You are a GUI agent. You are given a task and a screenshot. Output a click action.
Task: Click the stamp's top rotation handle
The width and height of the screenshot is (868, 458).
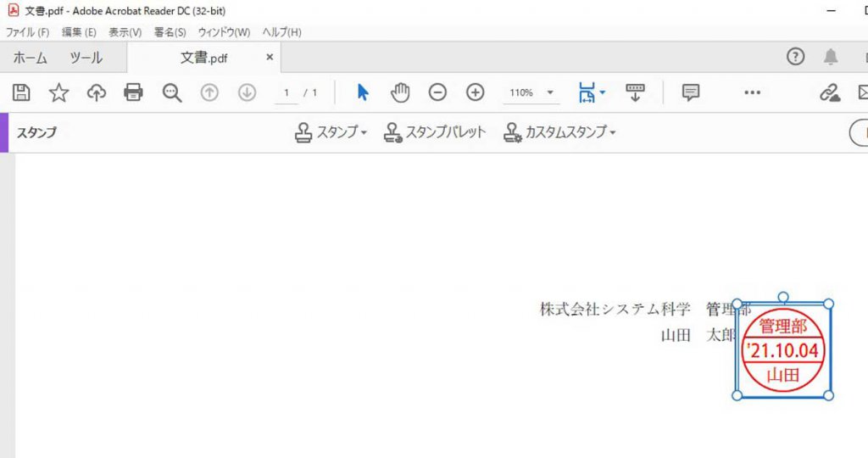782,298
